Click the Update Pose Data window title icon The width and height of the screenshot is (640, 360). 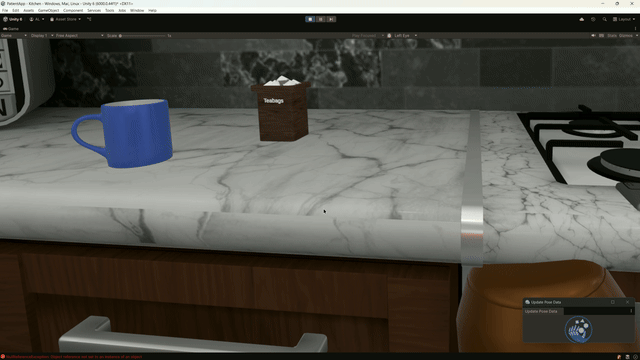tap(527, 302)
